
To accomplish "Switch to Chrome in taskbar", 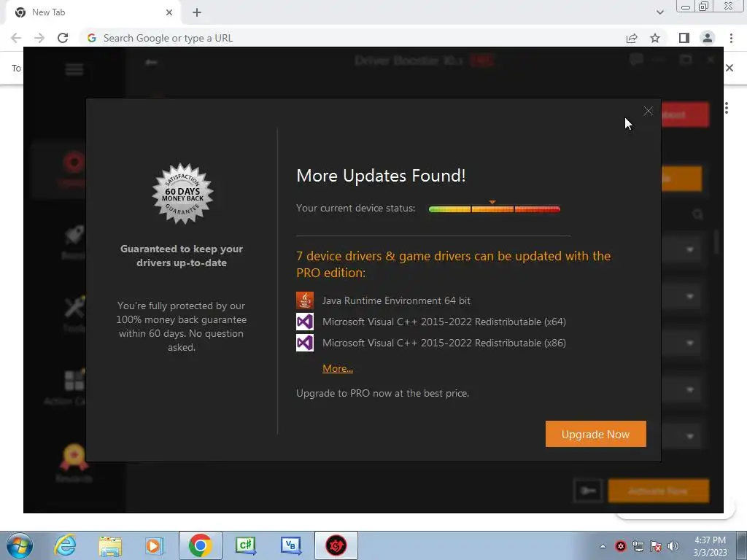I will coord(200,545).
